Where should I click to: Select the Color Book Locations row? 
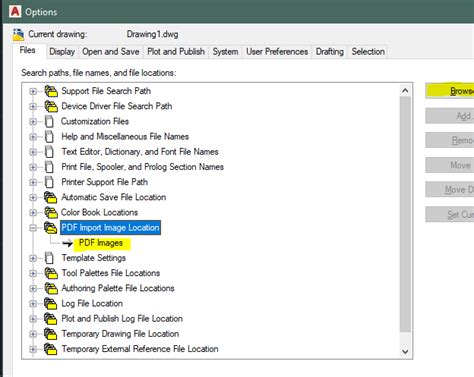(99, 213)
